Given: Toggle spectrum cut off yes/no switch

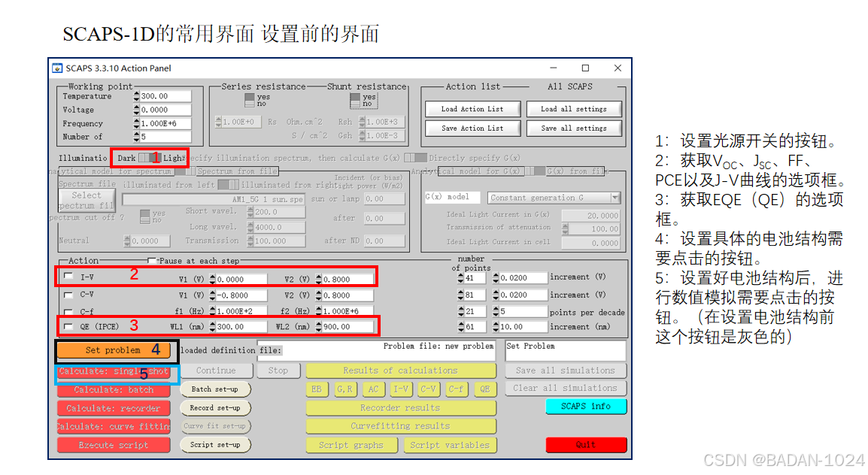Looking at the screenshot, I should [145, 216].
